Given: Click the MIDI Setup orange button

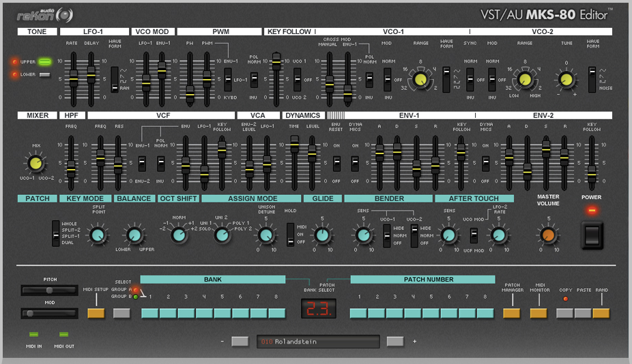Looking at the screenshot, I should [96, 314].
